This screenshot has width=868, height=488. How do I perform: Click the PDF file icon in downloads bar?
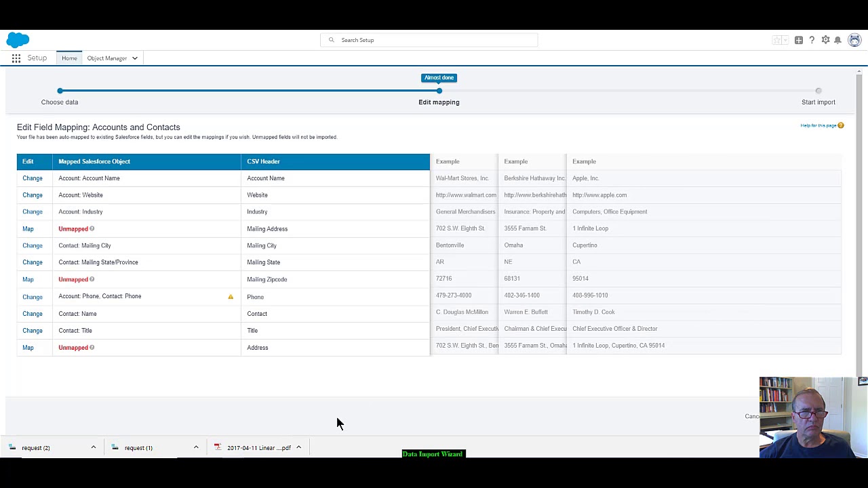tap(218, 447)
